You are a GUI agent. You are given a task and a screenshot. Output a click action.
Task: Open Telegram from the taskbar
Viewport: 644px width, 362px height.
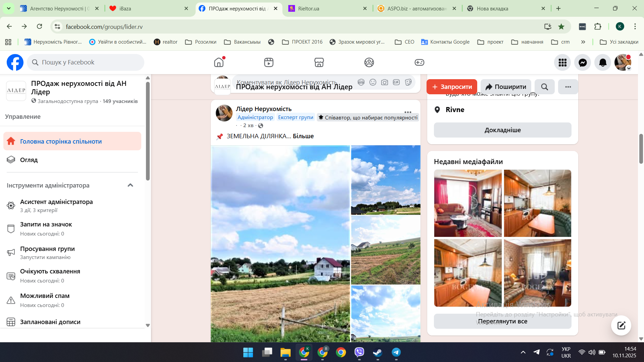pyautogui.click(x=396, y=352)
